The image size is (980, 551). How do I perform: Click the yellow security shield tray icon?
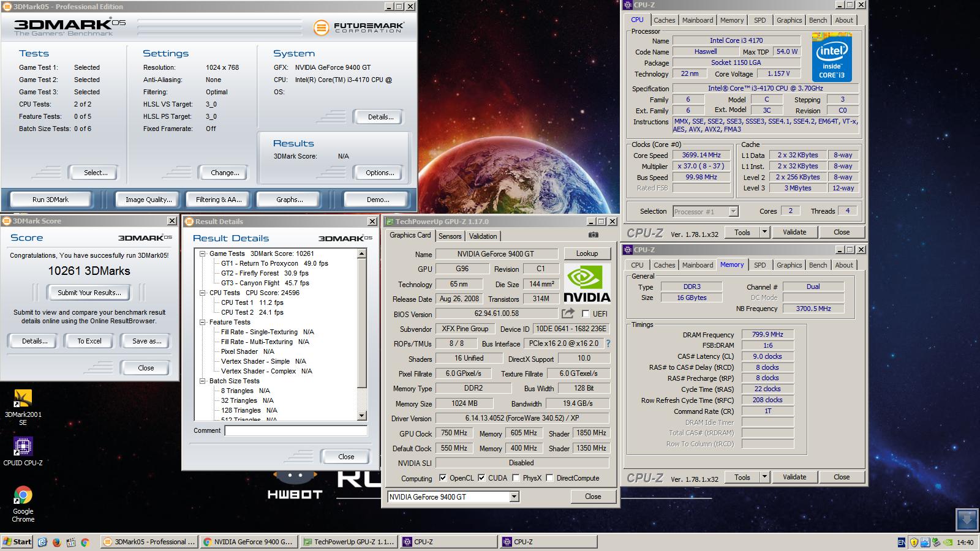click(x=914, y=542)
